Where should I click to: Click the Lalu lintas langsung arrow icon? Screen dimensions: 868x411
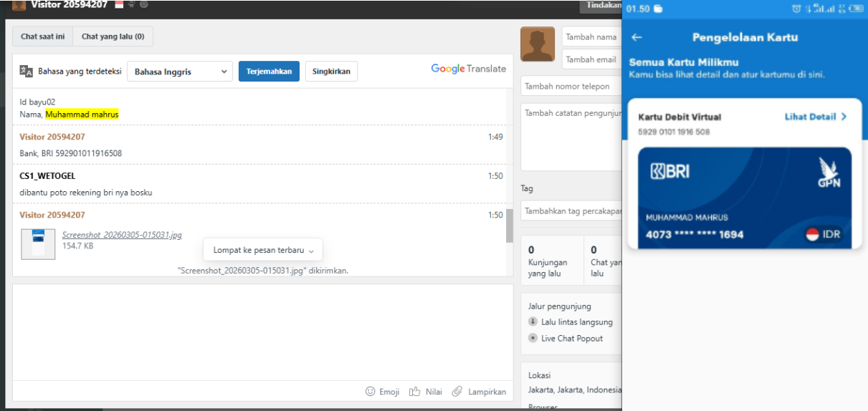[x=533, y=322]
